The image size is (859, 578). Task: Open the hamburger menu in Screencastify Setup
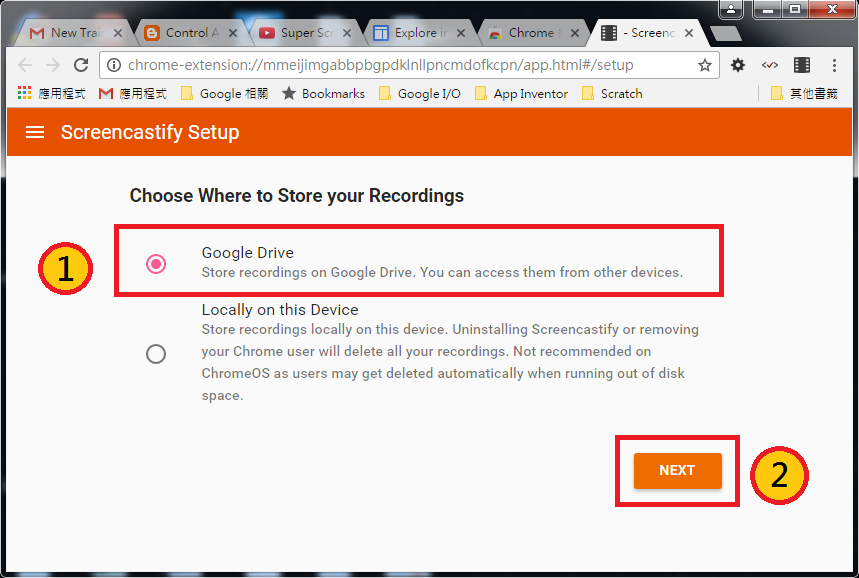coord(35,132)
